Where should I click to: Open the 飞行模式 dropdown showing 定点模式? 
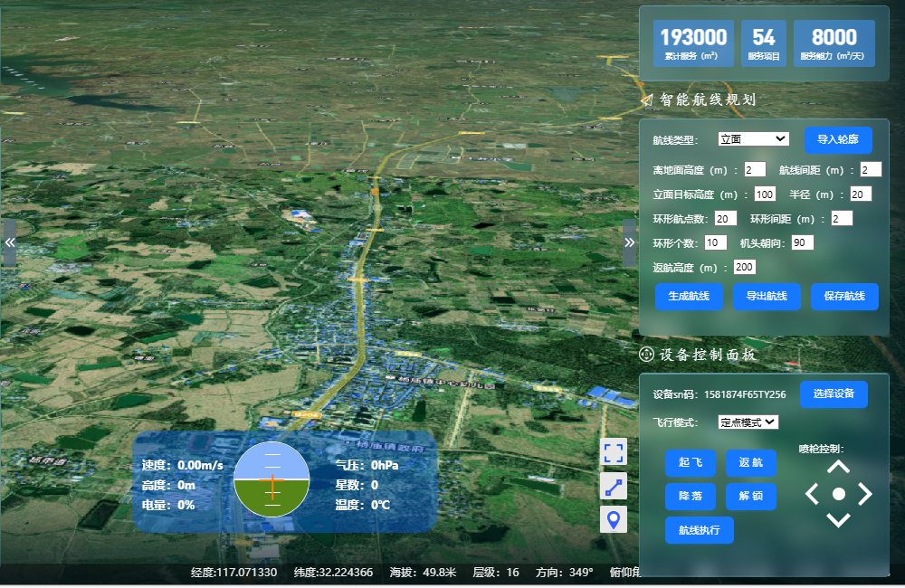[748, 422]
